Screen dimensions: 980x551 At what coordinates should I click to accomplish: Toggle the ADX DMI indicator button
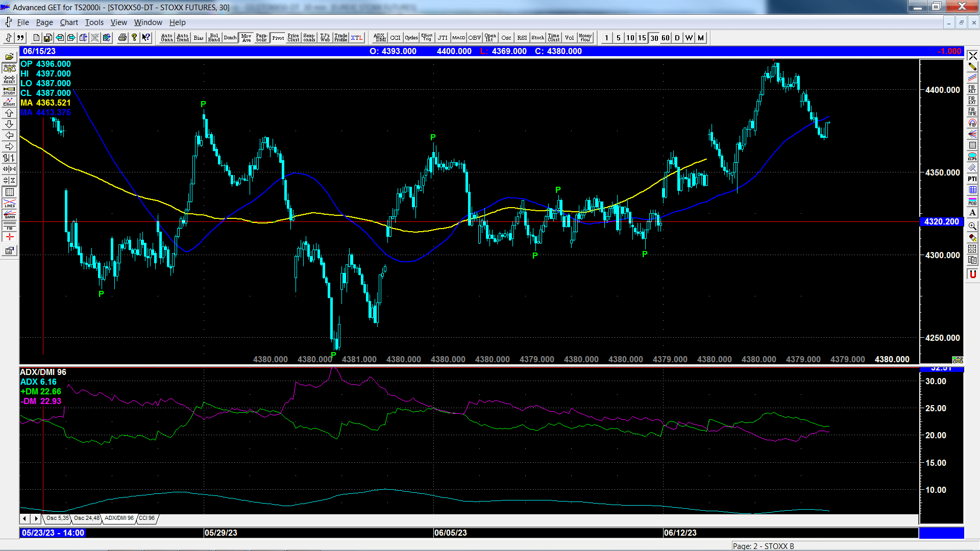(380, 38)
